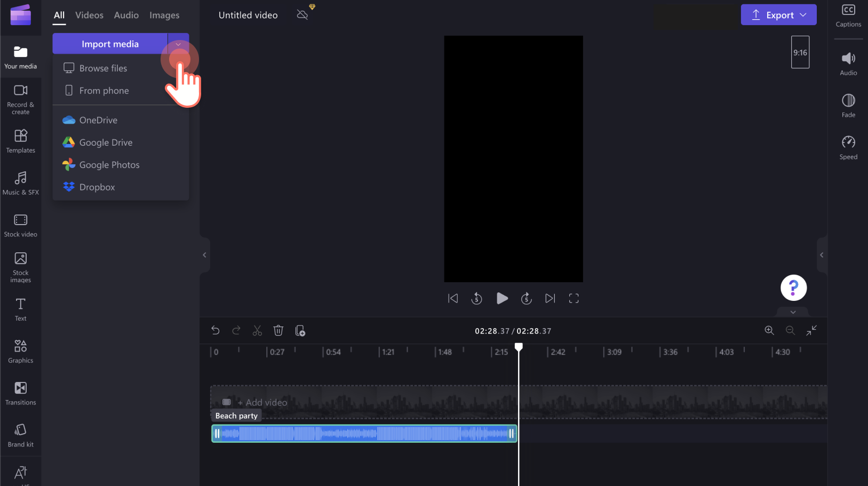This screenshot has height=486, width=868.
Task: Zoom out on the timeline
Action: coord(790,331)
